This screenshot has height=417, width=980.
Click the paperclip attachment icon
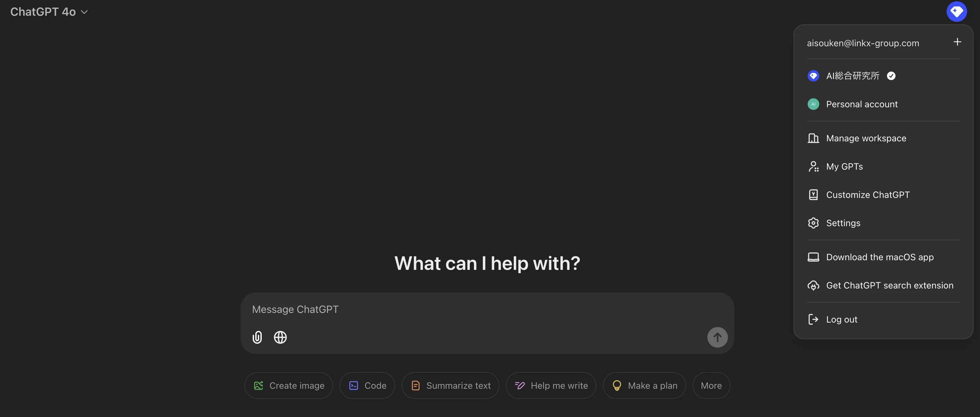pos(257,337)
